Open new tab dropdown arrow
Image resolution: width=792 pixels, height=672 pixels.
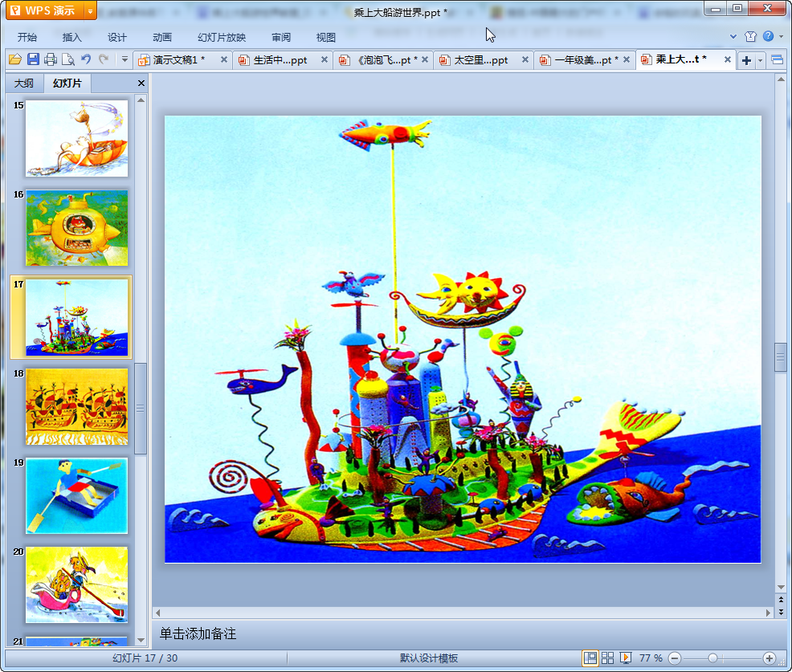tap(760, 60)
